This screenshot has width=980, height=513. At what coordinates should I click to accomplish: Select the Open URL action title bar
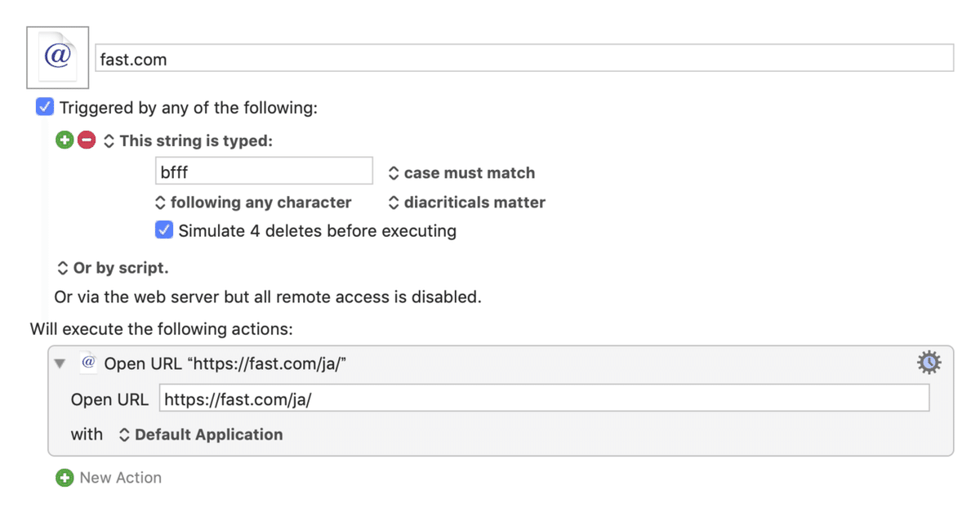coord(500,363)
